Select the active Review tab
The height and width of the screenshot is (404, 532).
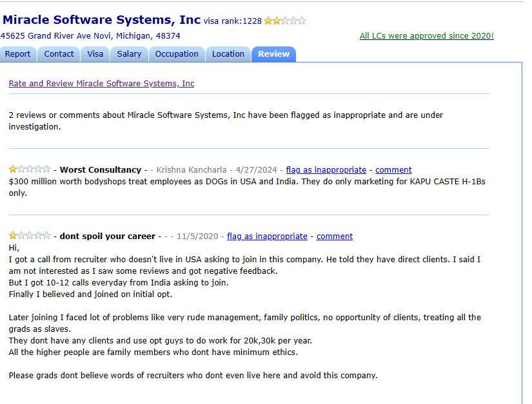click(273, 54)
